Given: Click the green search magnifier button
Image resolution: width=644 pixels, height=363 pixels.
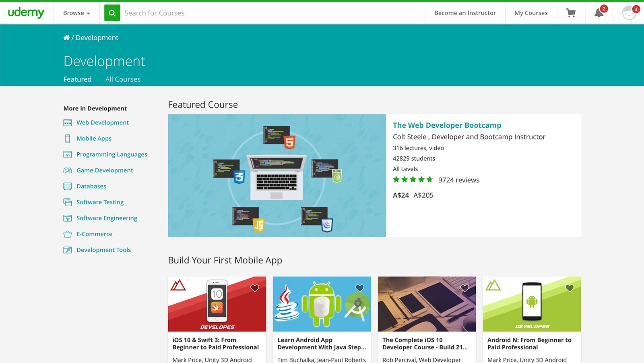Looking at the screenshot, I should 112,13.
